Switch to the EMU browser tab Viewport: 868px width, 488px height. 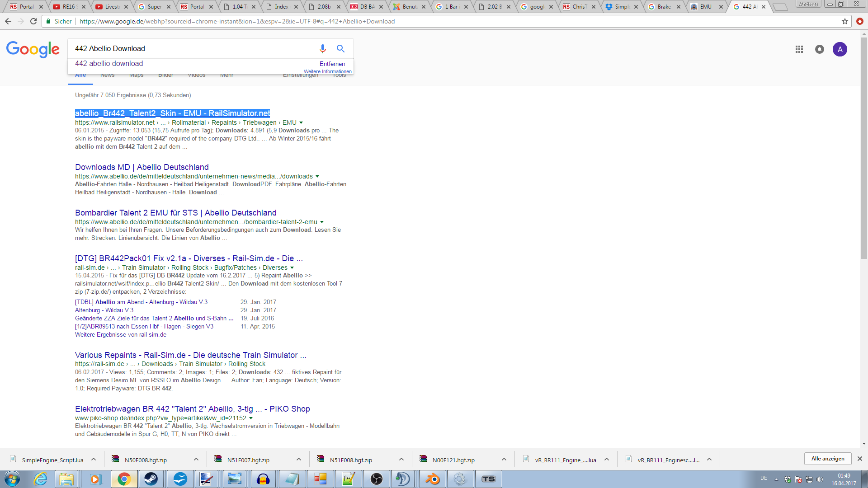pos(705,7)
